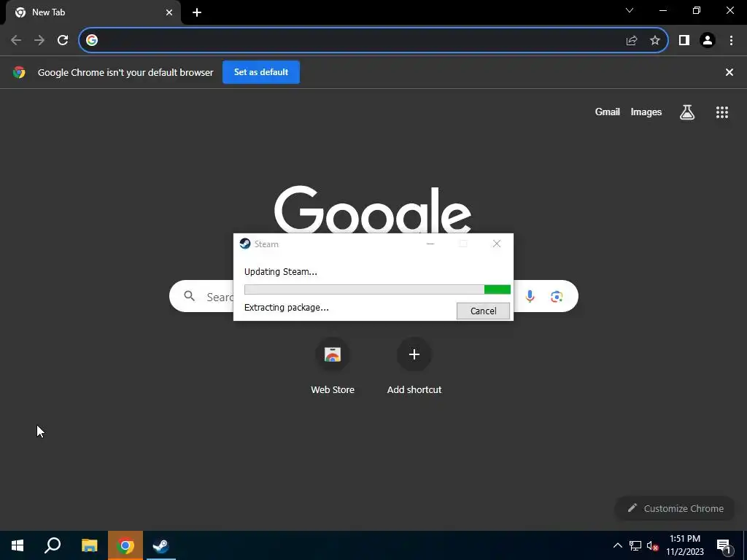The width and height of the screenshot is (747, 560).
Task: Open the notification center icon
Action: (x=723, y=545)
